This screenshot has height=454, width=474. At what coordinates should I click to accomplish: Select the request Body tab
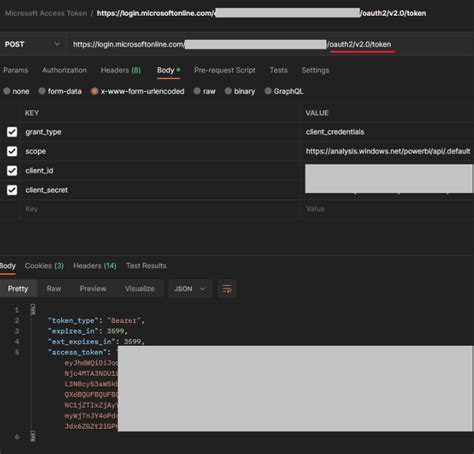[169, 70]
